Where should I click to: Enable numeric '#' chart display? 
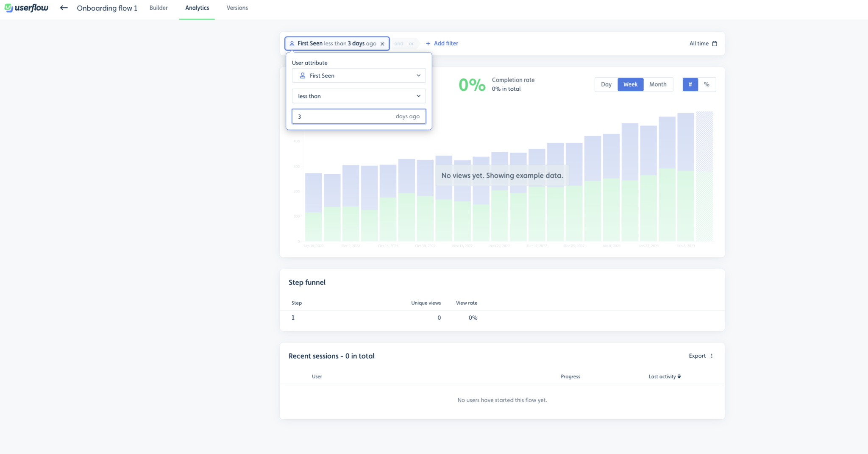pos(690,84)
